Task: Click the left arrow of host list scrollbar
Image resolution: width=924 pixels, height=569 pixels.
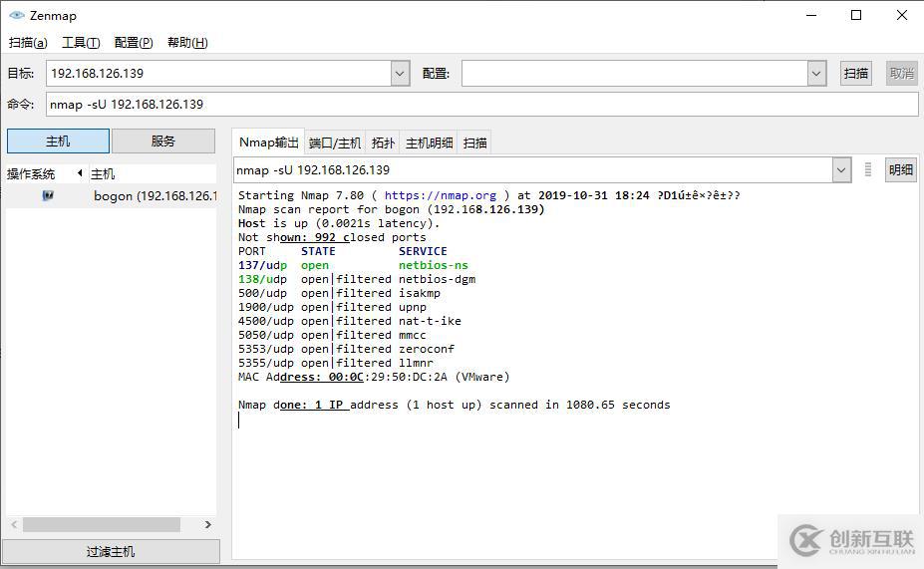Action: 14,524
